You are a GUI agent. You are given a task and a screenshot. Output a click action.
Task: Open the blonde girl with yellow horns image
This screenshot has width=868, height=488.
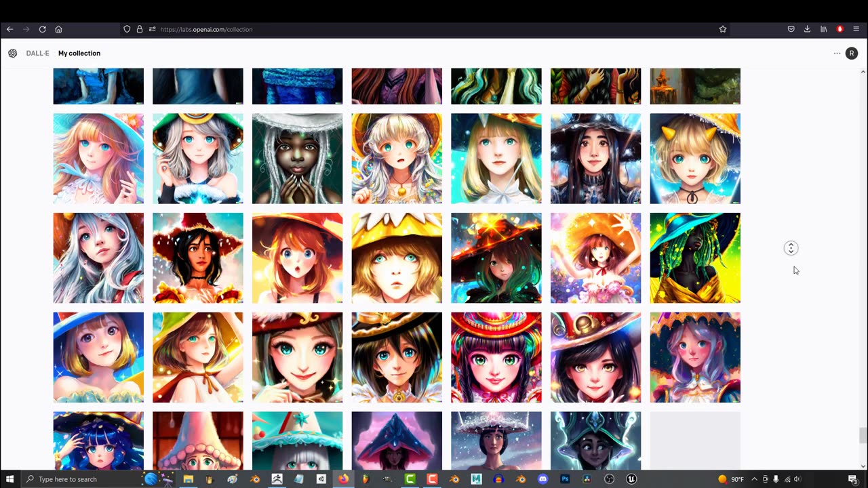pos(695,159)
